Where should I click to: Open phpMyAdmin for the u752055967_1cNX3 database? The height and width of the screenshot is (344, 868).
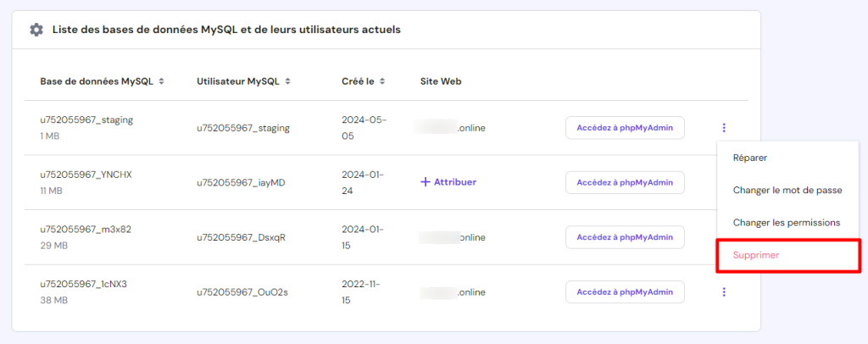click(625, 291)
